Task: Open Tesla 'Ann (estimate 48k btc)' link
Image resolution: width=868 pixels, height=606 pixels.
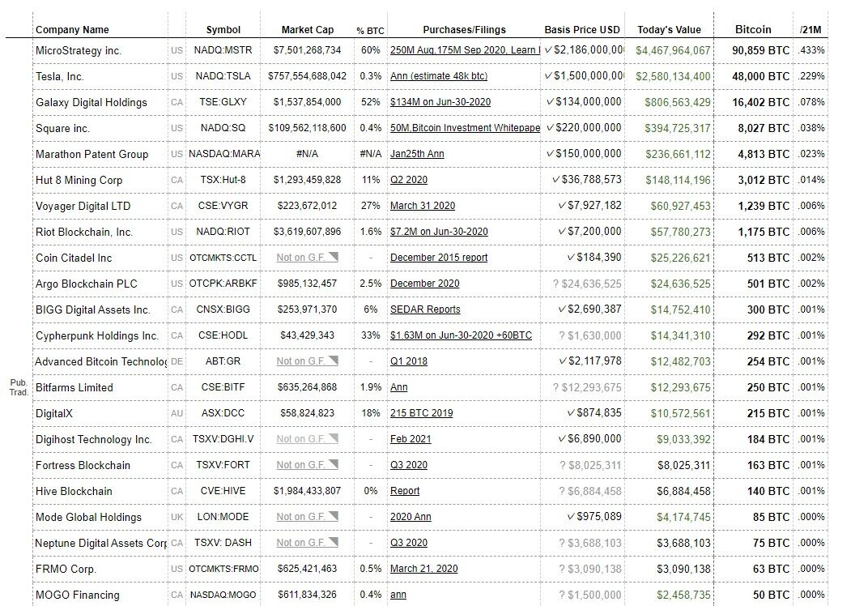Action: 438,76
